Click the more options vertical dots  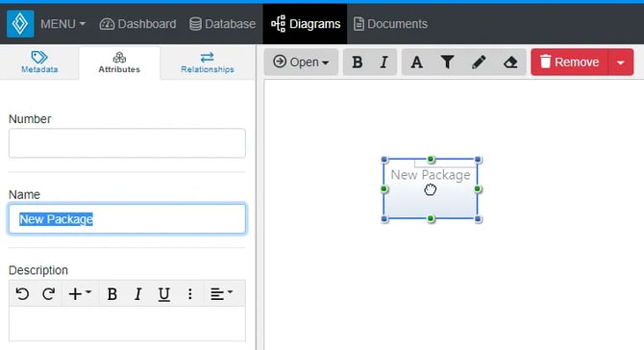(x=189, y=293)
